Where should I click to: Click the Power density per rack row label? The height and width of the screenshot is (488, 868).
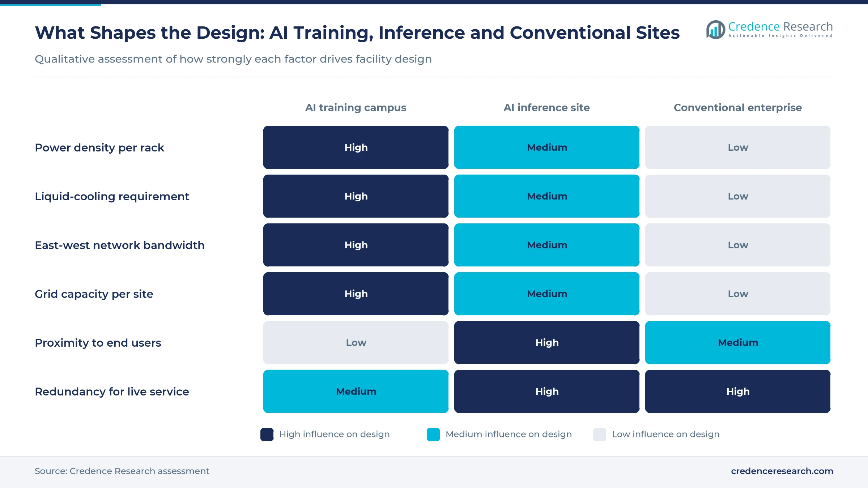99,148
